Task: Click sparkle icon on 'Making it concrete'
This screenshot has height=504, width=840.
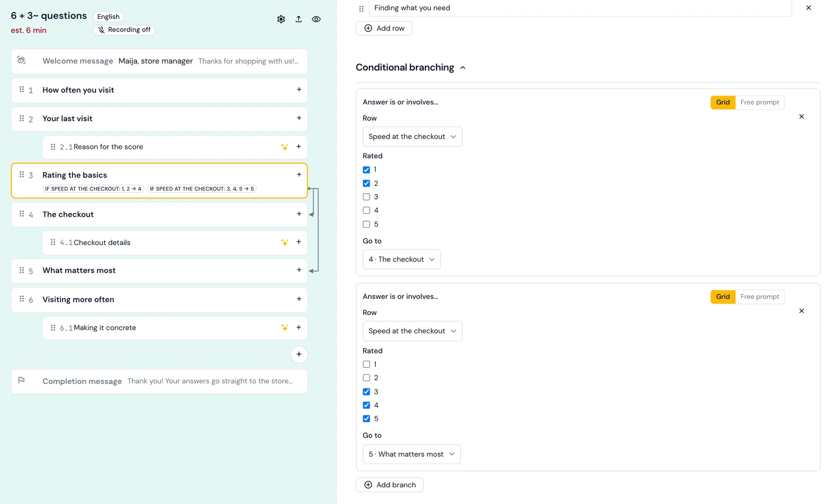Action: point(285,328)
